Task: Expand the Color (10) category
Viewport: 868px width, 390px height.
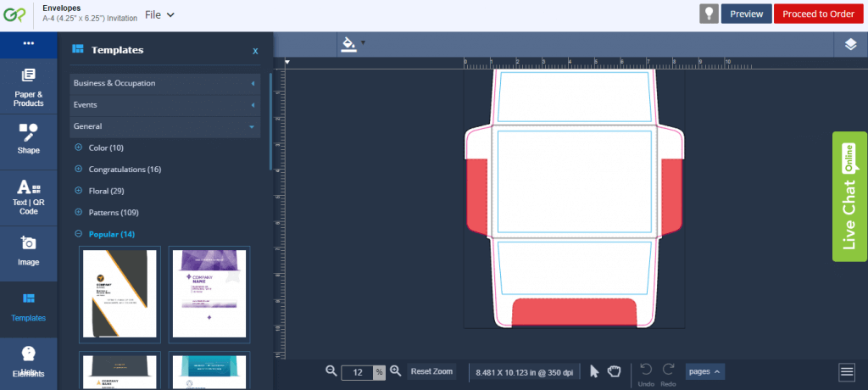Action: click(79, 148)
